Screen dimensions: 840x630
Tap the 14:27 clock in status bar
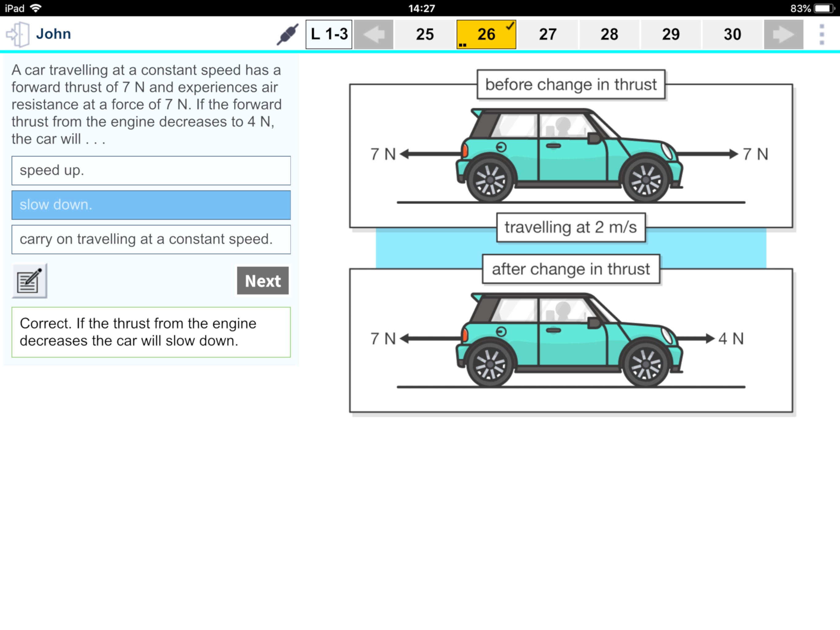pos(422,8)
